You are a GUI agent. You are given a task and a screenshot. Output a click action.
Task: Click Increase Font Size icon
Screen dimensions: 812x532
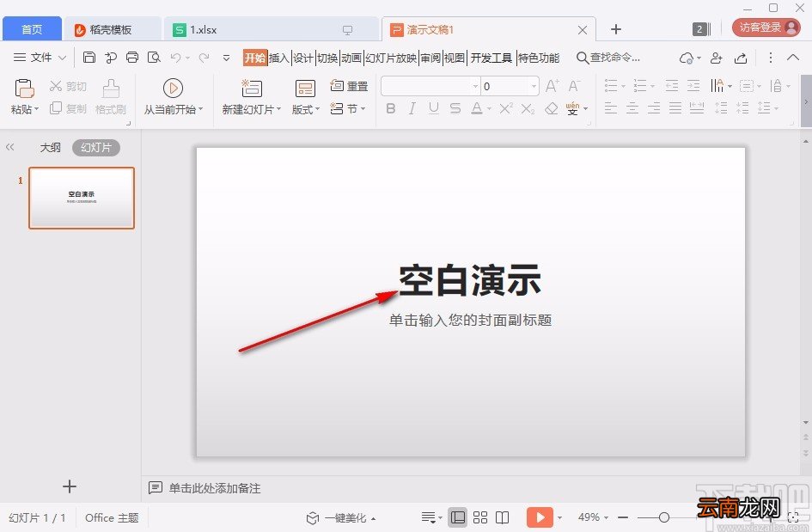coord(552,85)
